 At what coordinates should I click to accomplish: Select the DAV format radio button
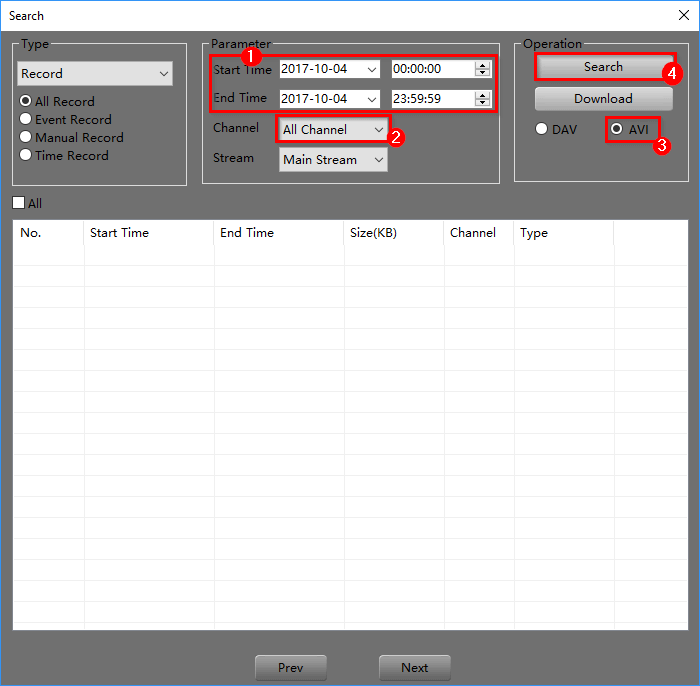point(542,130)
